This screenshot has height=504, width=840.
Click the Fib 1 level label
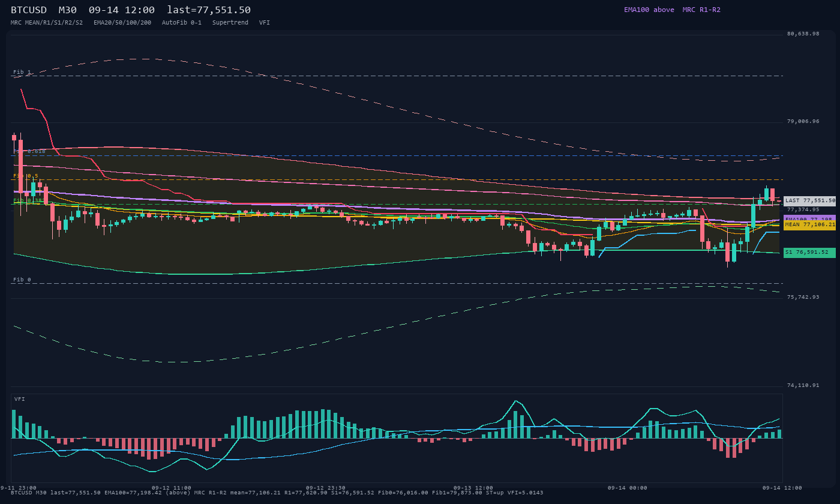click(22, 72)
